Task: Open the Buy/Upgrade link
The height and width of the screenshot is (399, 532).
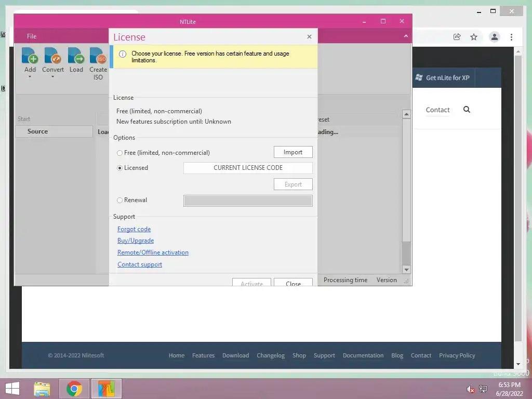Action: coord(136,241)
